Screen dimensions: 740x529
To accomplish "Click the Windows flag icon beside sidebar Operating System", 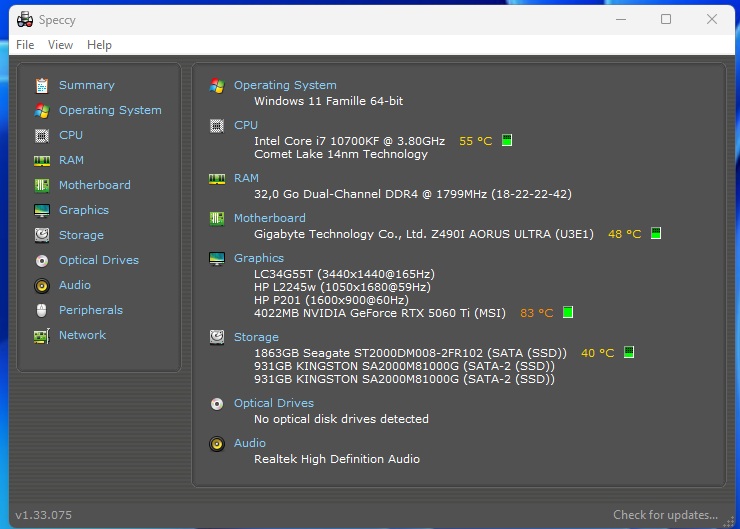I will (x=42, y=110).
